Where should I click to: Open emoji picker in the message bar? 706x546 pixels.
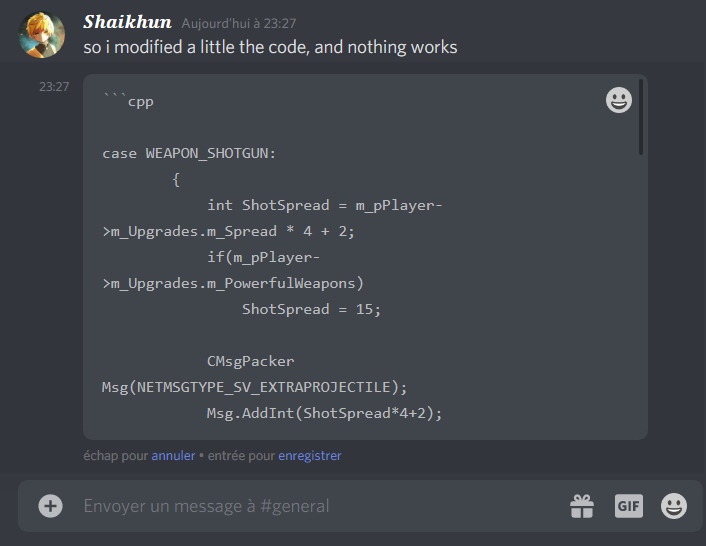tap(674, 506)
